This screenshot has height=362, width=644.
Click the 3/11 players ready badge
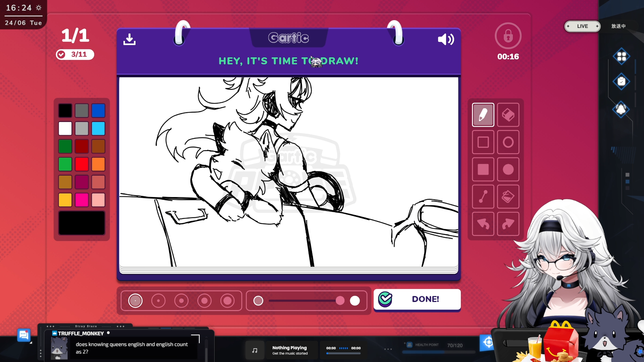[75, 54]
